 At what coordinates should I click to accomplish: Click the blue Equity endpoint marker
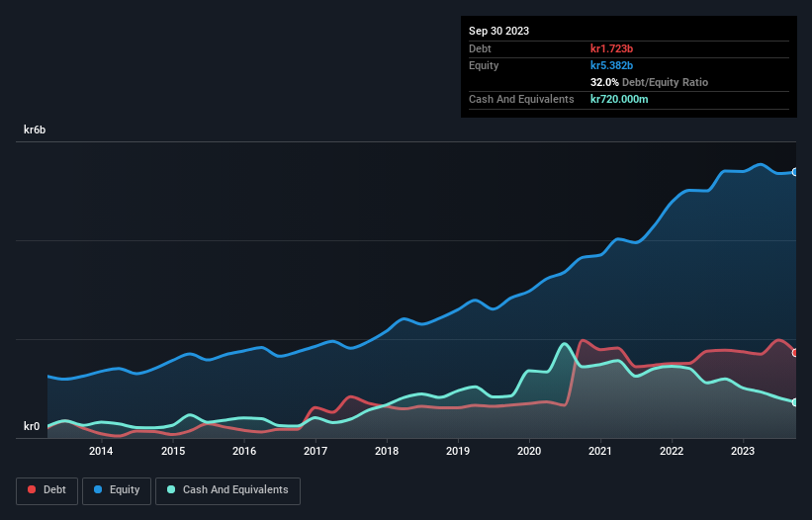[795, 172]
